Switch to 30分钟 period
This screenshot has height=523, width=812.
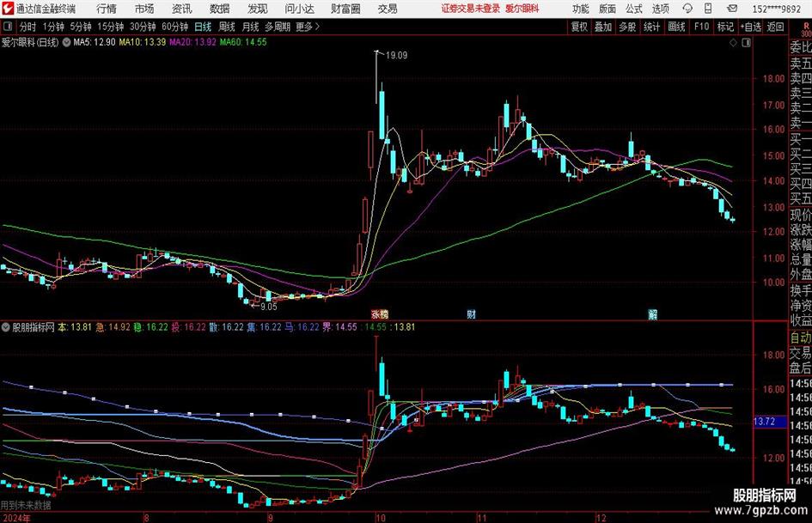(x=143, y=27)
